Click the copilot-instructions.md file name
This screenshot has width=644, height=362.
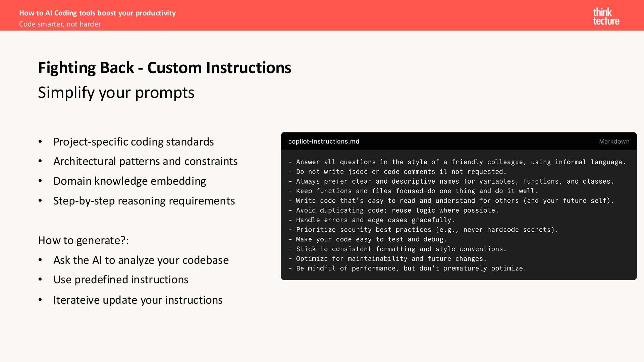[x=324, y=141]
